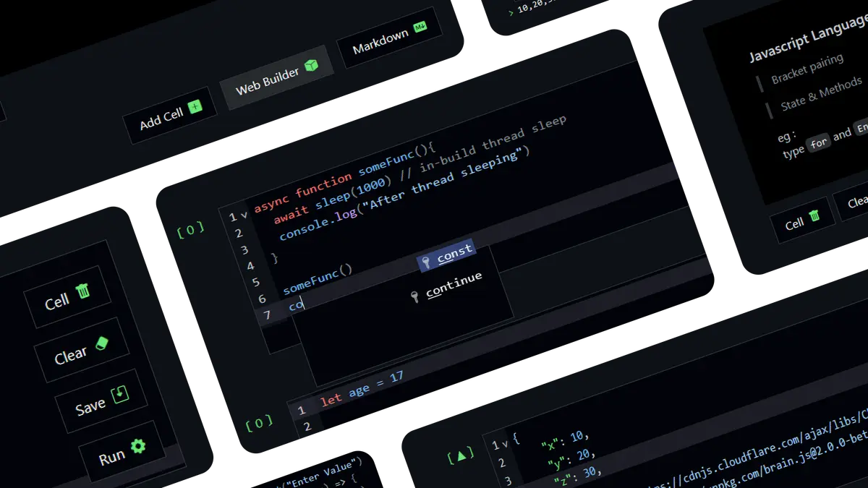The image size is (868, 488).
Task: Click the triangle indicator beside JSON cell
Action: click(461, 454)
